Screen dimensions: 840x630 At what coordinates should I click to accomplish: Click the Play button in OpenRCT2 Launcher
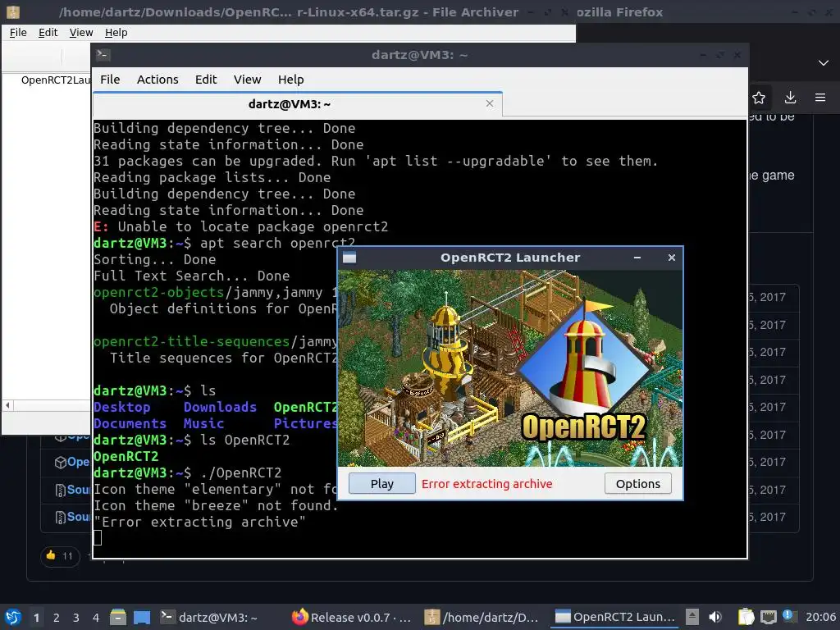382,484
